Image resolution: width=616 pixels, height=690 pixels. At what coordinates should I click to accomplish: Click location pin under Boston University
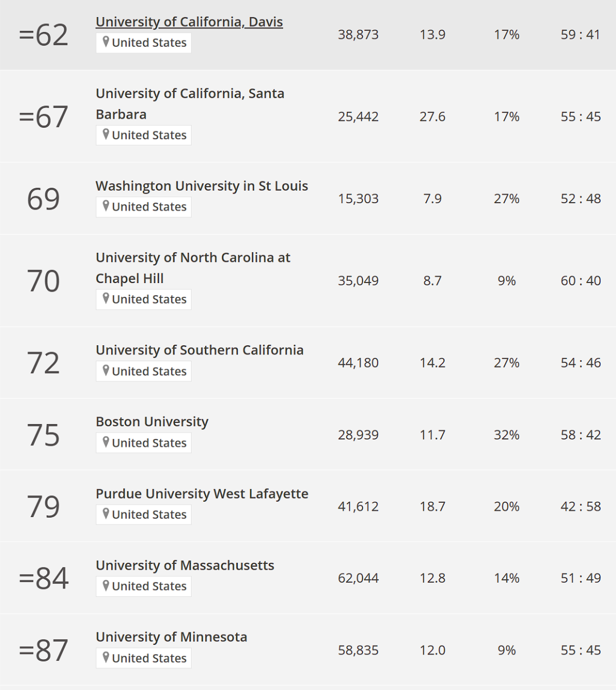tap(106, 442)
